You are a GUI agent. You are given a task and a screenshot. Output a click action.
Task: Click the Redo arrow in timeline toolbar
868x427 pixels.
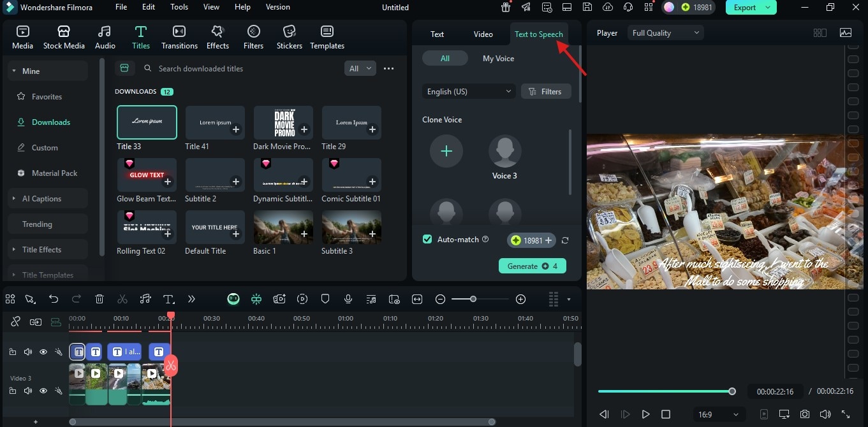pyautogui.click(x=77, y=299)
